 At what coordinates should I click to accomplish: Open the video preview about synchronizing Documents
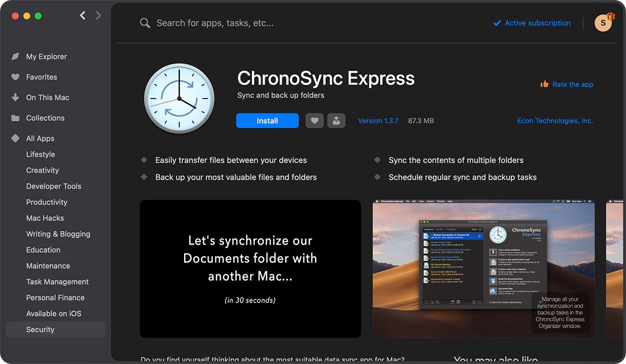(250, 269)
